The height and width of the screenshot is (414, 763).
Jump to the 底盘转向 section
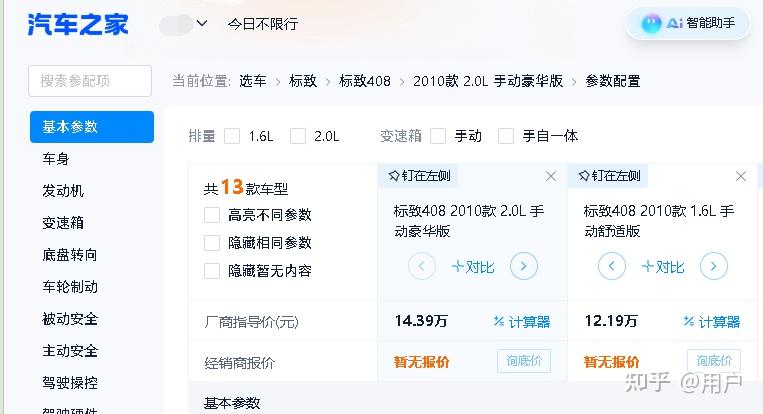coord(70,255)
